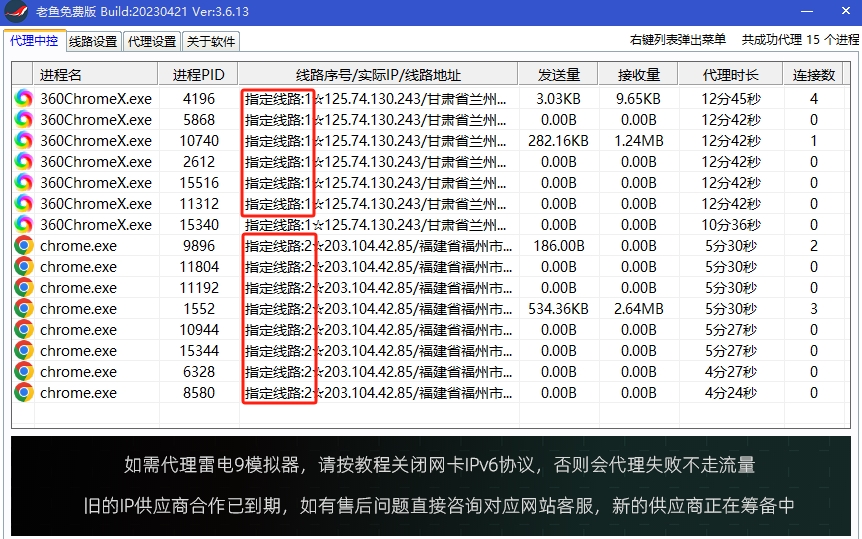Click the 360ChromeX icon for PID 4196
Image resolution: width=862 pixels, height=539 pixels.
click(24, 98)
